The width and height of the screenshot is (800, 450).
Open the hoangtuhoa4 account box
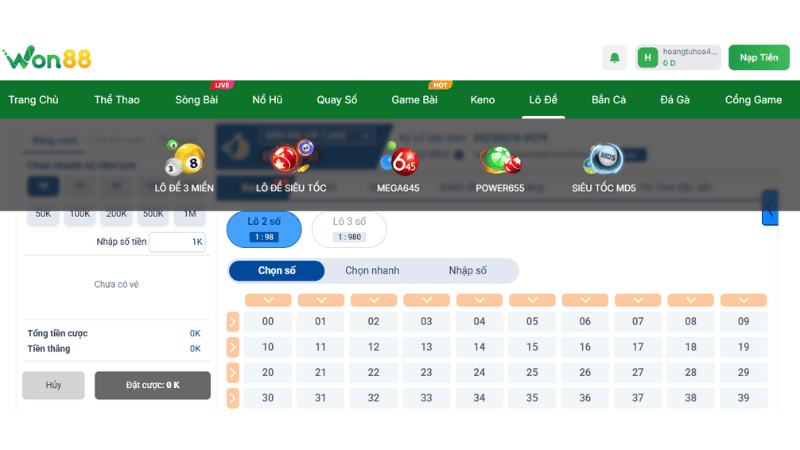coord(678,57)
